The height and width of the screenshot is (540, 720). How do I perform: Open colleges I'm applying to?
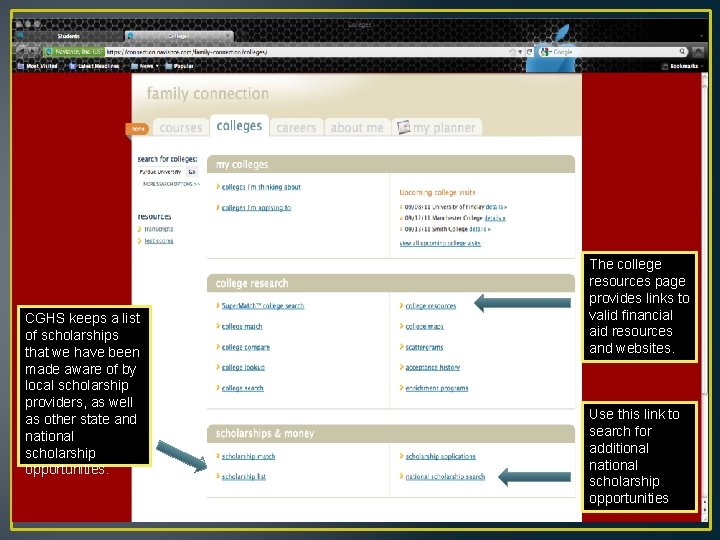coord(256,208)
